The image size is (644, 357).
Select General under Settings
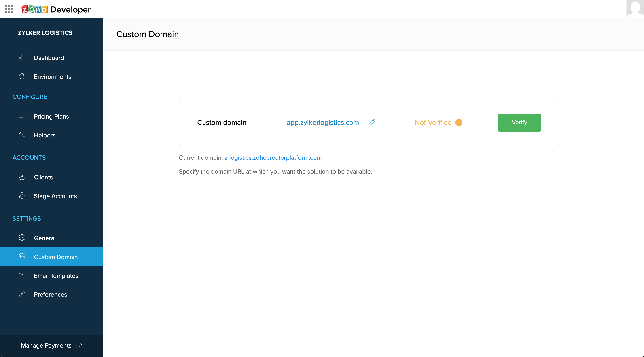pyautogui.click(x=45, y=238)
